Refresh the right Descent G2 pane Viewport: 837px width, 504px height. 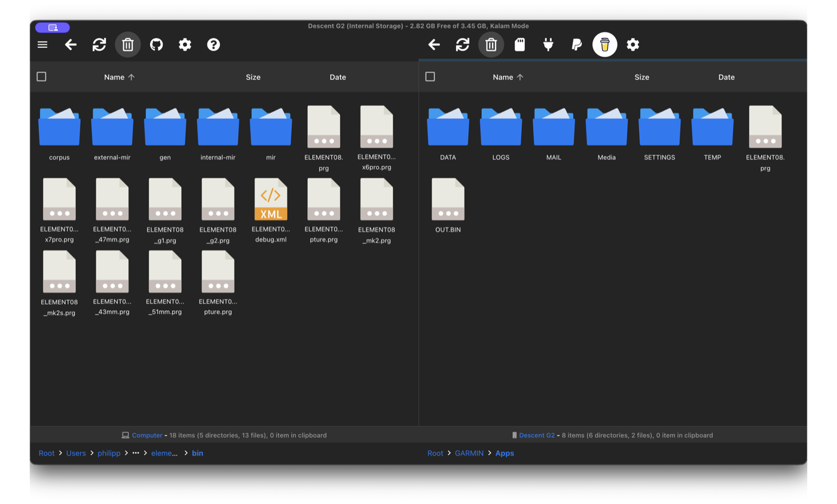[463, 45]
